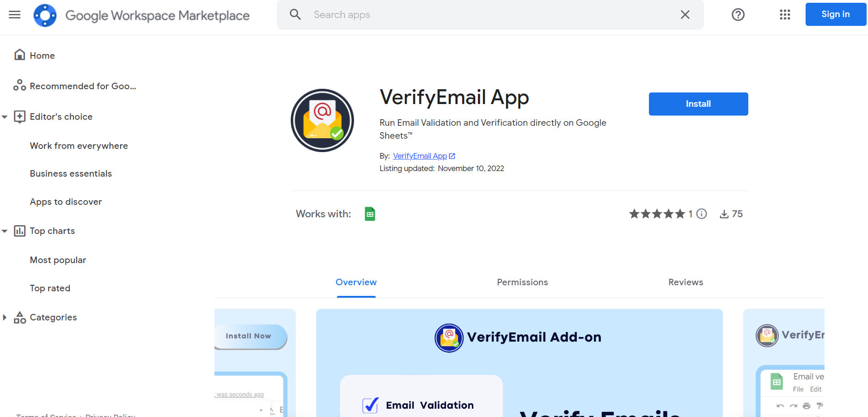
Task: Click the Recommended section icon
Action: [19, 85]
